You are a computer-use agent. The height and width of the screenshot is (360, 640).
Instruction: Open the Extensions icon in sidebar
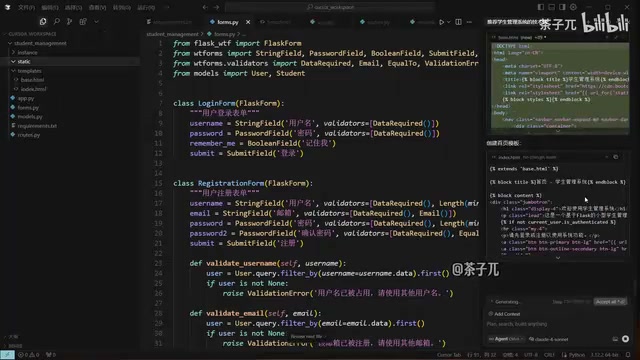click(83, 21)
